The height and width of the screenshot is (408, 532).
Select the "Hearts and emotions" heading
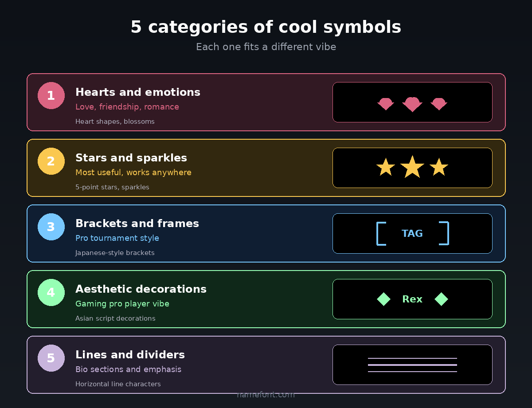[x=138, y=92]
